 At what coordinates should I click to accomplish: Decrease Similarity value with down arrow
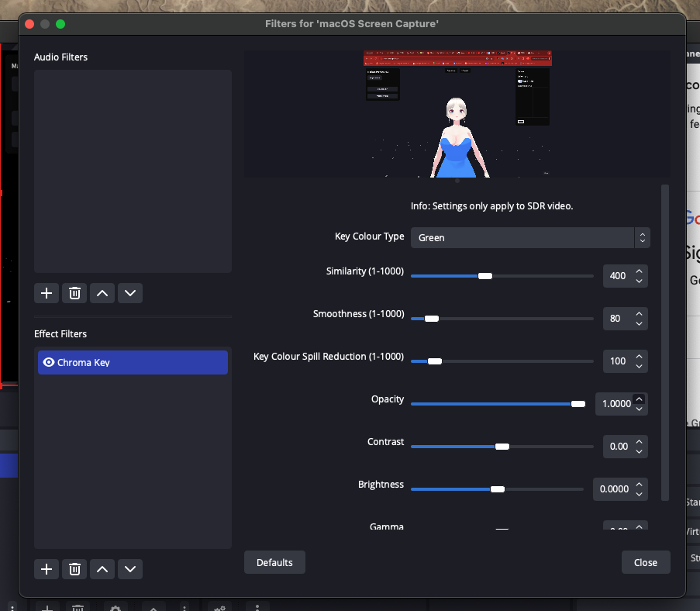[x=639, y=281]
